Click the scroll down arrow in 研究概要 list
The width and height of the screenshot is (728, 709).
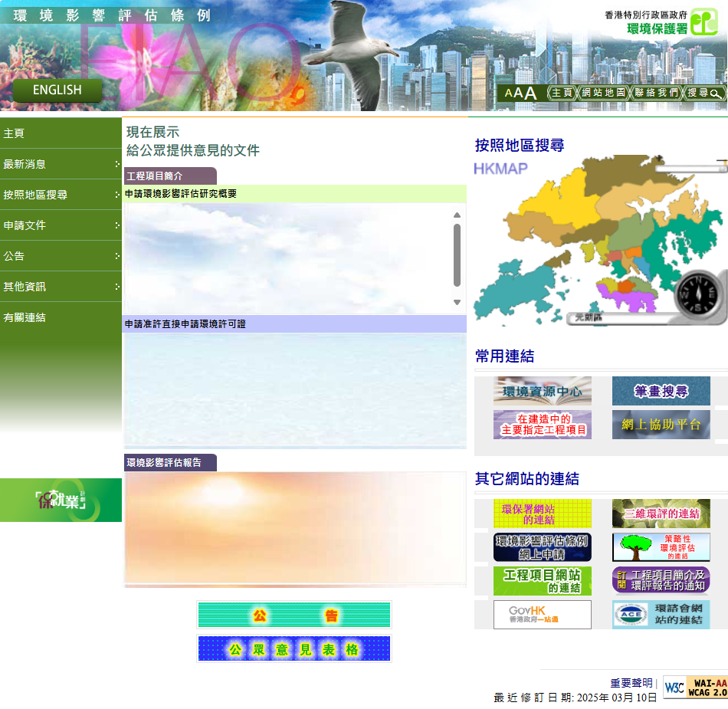457,303
